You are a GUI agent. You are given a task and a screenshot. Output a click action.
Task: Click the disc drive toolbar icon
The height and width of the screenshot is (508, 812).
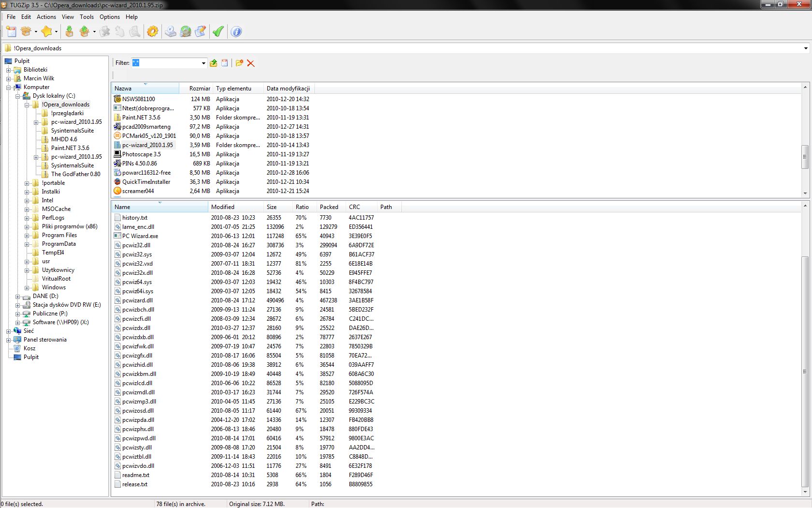(x=171, y=31)
